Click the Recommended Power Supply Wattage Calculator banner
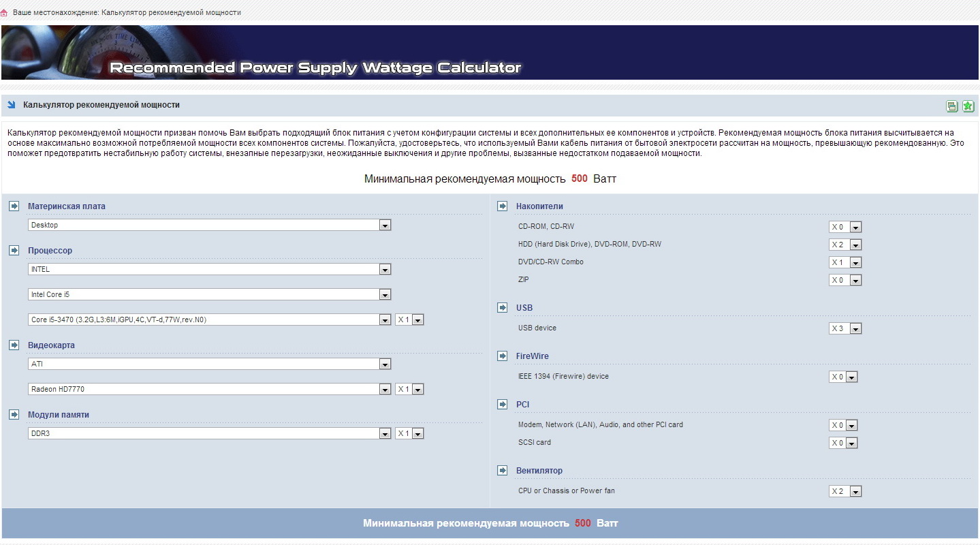 490,52
